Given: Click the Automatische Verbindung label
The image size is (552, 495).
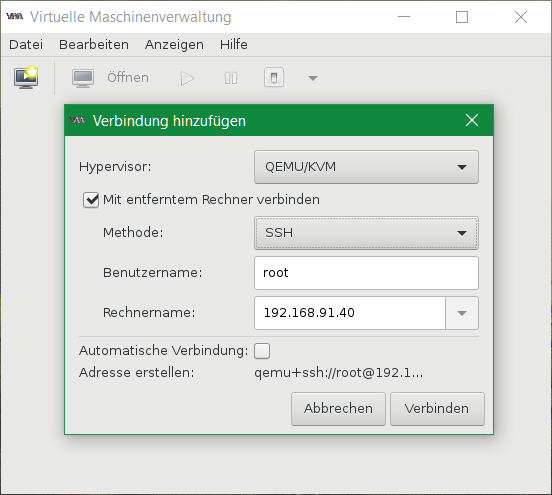Looking at the screenshot, I should coord(164,351).
